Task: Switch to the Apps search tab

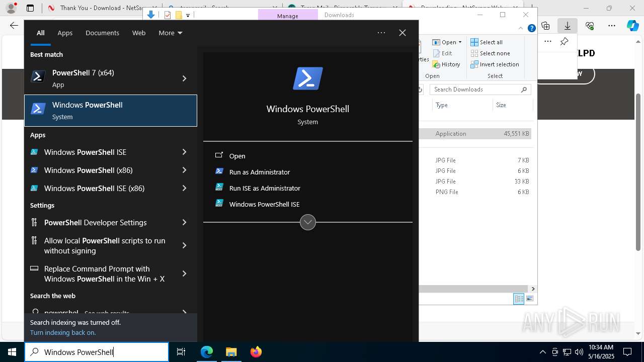Action: pyautogui.click(x=65, y=33)
